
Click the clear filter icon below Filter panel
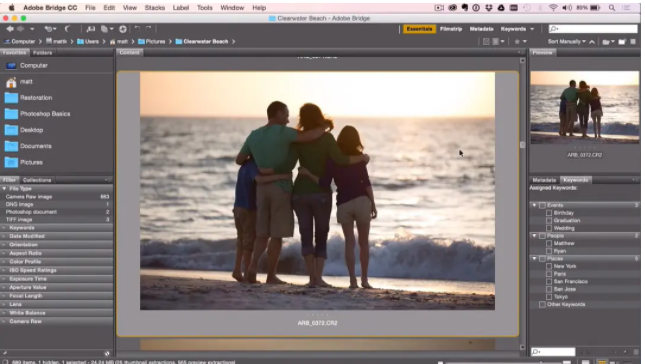(x=107, y=353)
